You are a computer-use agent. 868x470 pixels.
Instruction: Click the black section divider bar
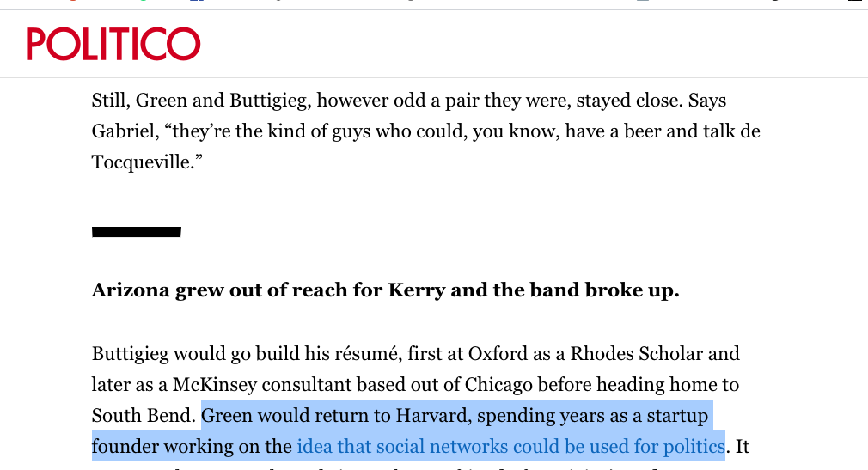click(x=136, y=232)
